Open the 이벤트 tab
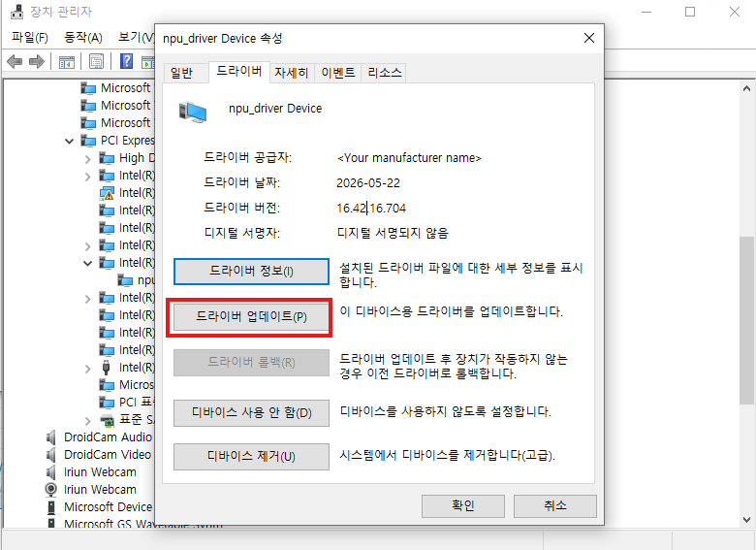This screenshot has height=550, width=756. tap(338, 73)
